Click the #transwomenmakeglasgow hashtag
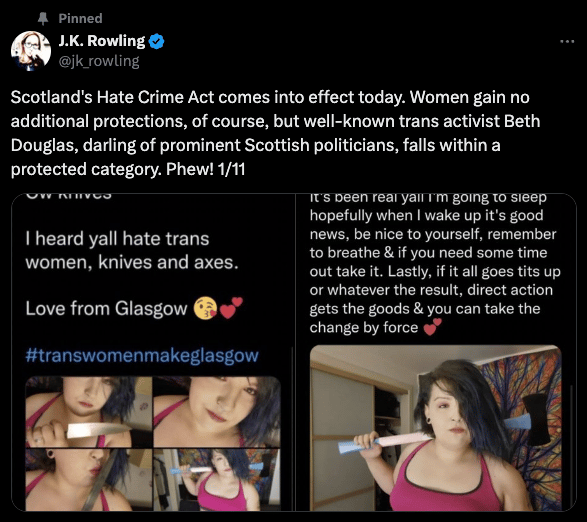 tap(142, 355)
